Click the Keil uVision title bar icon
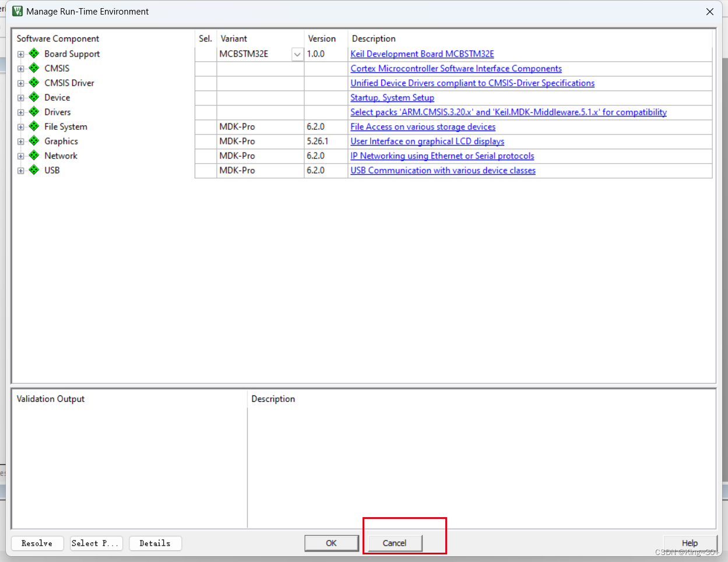 point(17,11)
